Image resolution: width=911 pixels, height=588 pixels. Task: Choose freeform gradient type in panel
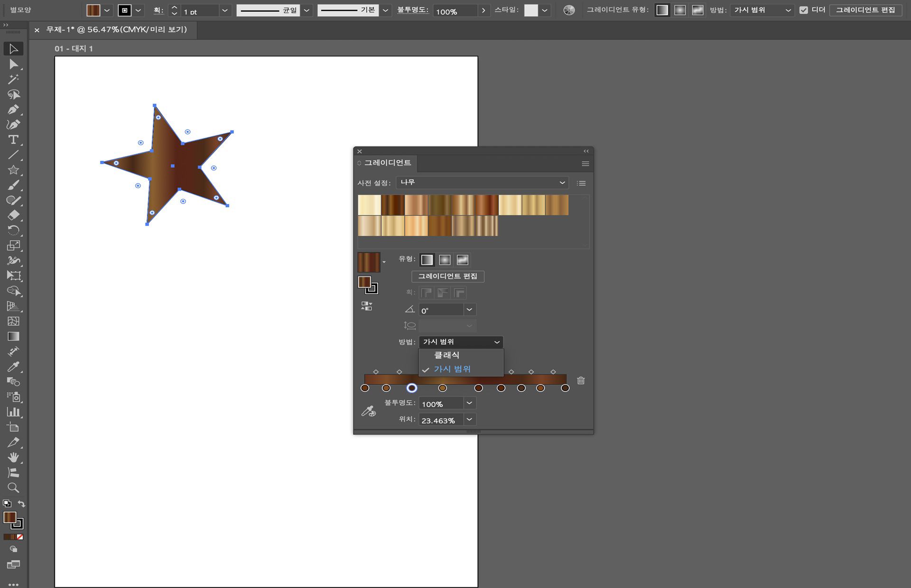coord(462,260)
